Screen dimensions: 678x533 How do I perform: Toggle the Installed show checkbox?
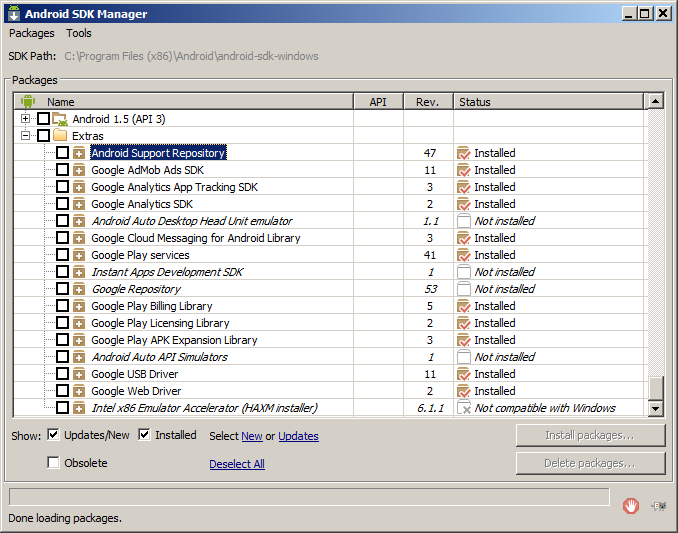click(144, 434)
